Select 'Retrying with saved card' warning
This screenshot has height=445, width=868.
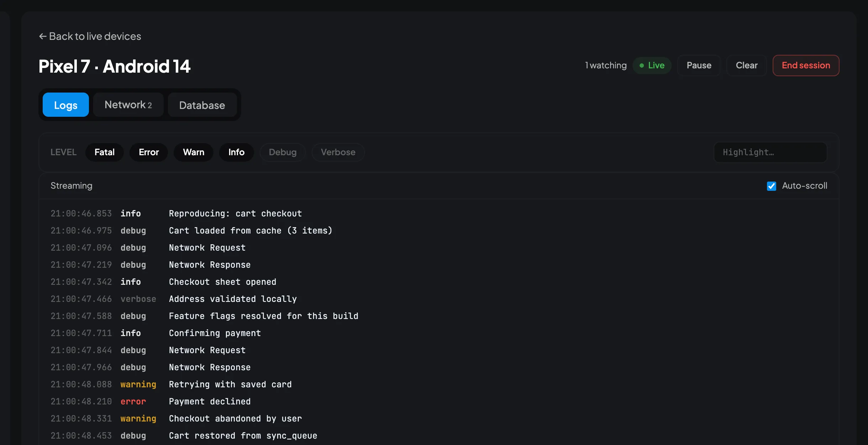(x=439, y=384)
